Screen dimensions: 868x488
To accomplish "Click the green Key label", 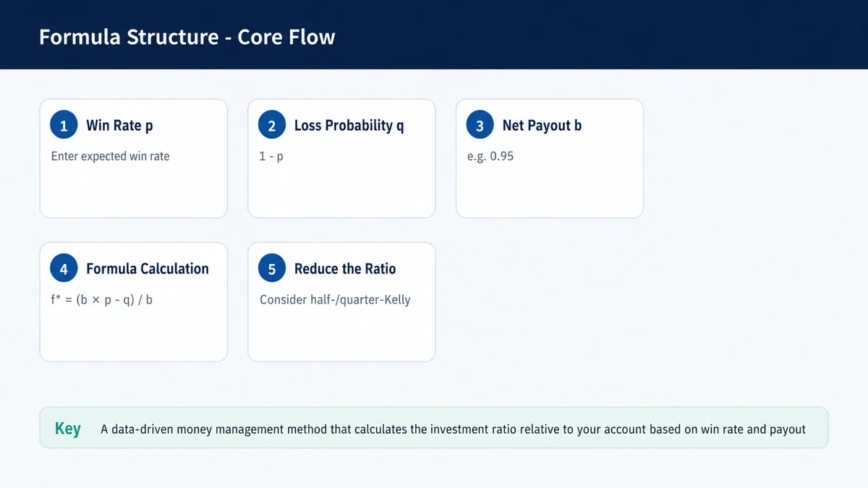I will [68, 428].
